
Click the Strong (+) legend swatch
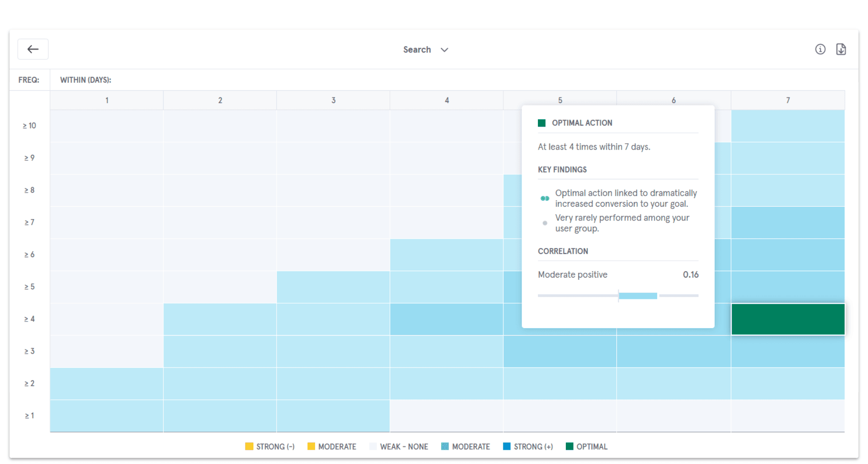point(507,446)
